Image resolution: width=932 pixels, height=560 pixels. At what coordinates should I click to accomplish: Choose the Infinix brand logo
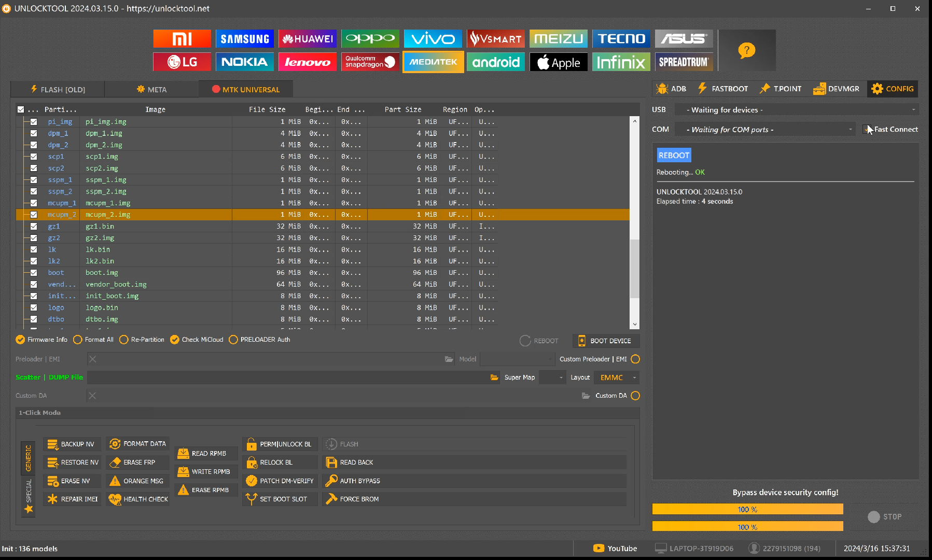pos(621,62)
